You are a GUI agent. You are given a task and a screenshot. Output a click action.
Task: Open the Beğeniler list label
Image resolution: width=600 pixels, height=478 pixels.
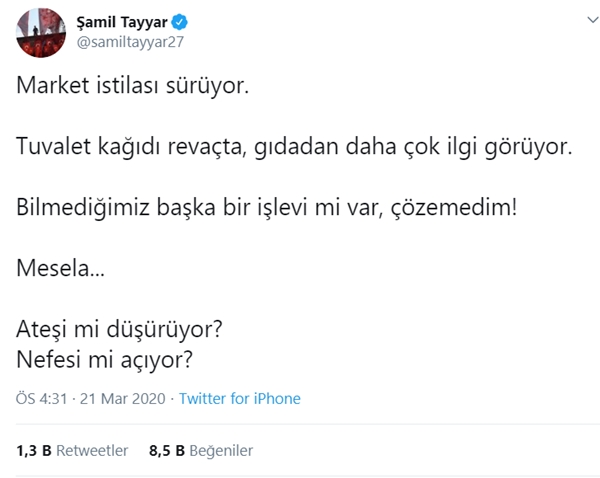[221, 450]
